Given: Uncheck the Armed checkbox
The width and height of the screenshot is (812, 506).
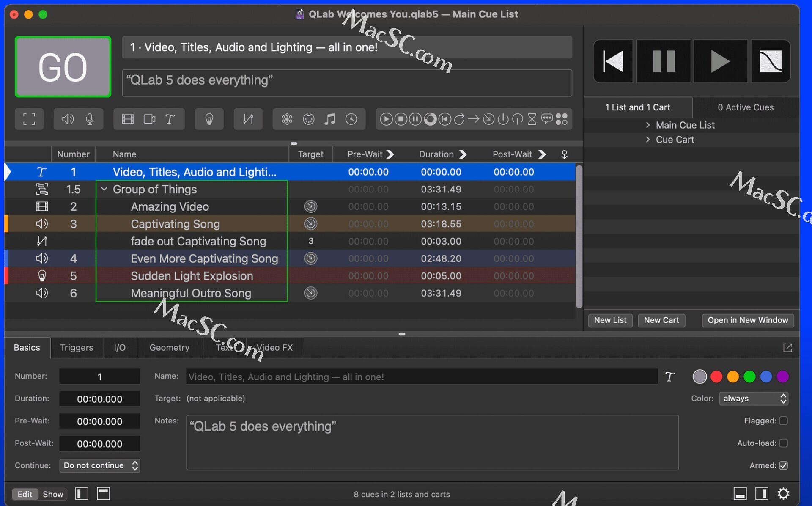Looking at the screenshot, I should [x=783, y=465].
